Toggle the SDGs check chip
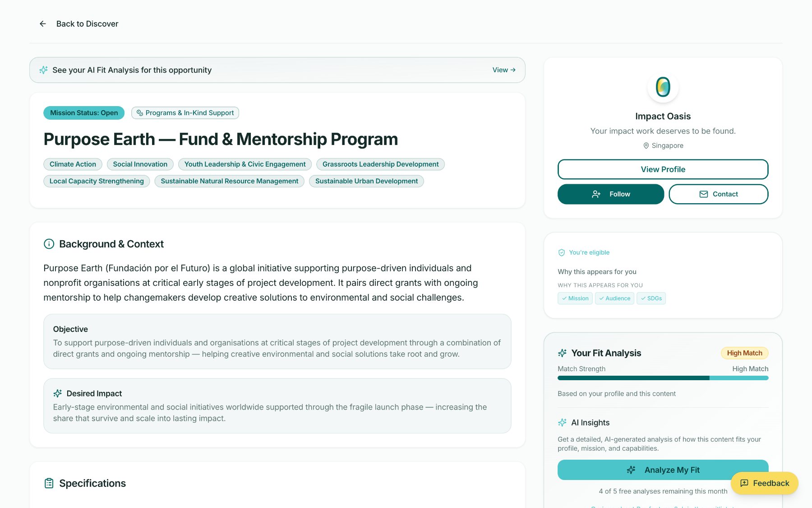The width and height of the screenshot is (812, 508). tap(651, 298)
